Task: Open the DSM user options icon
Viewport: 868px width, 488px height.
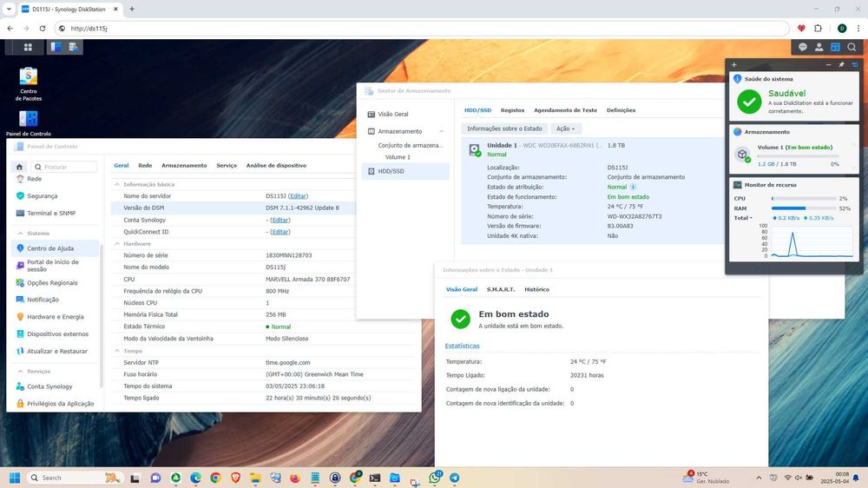Action: pyautogui.click(x=819, y=47)
